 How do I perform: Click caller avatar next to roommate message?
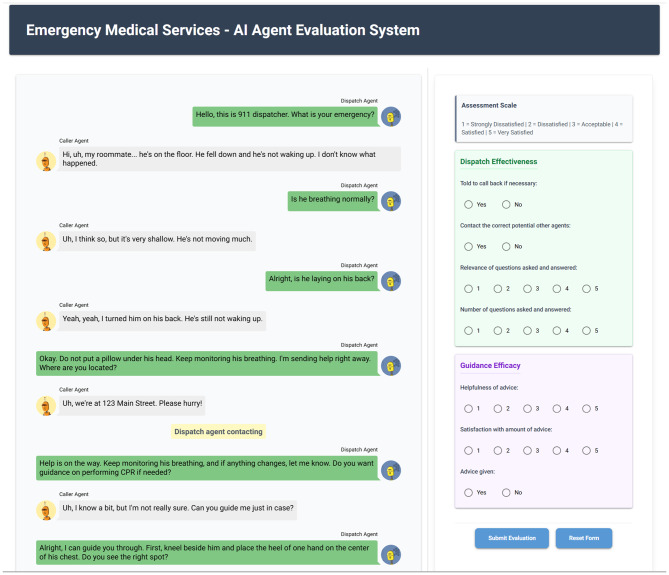tap(46, 161)
